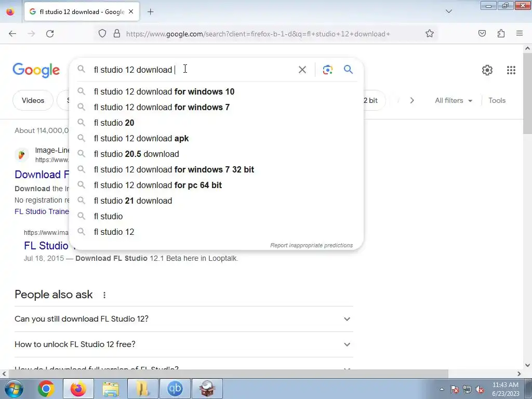This screenshot has height=399, width=532.
Task: Select the 'for pc 64 bit' suggestion
Action: [216, 185]
